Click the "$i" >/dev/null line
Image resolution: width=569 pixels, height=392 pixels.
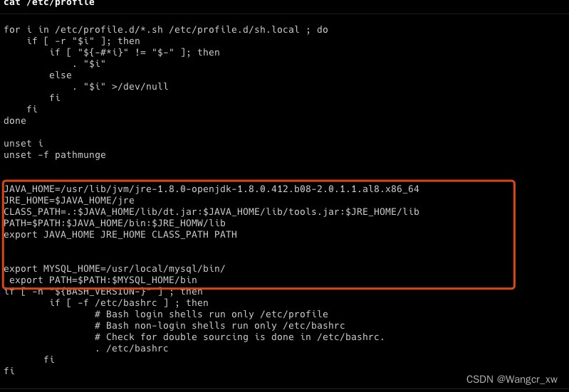pos(120,86)
